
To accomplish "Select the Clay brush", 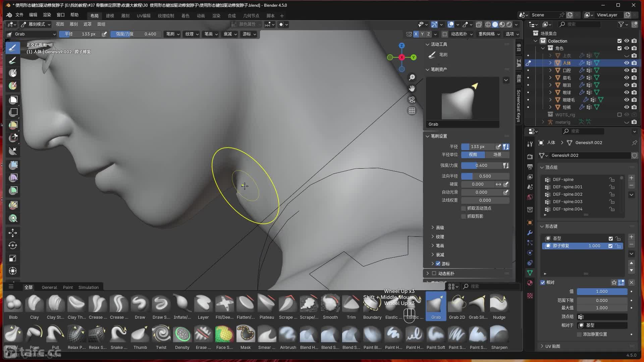I will [x=34, y=307].
